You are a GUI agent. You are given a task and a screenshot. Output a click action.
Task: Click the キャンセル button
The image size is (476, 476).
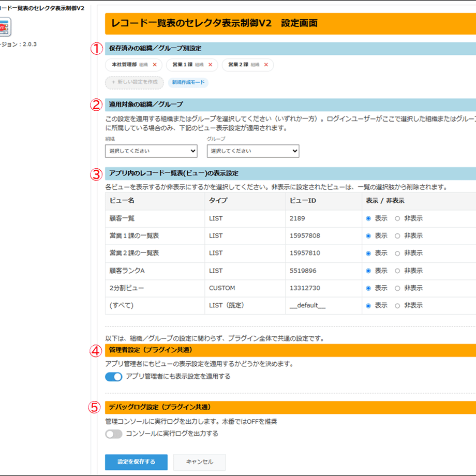[199, 462]
